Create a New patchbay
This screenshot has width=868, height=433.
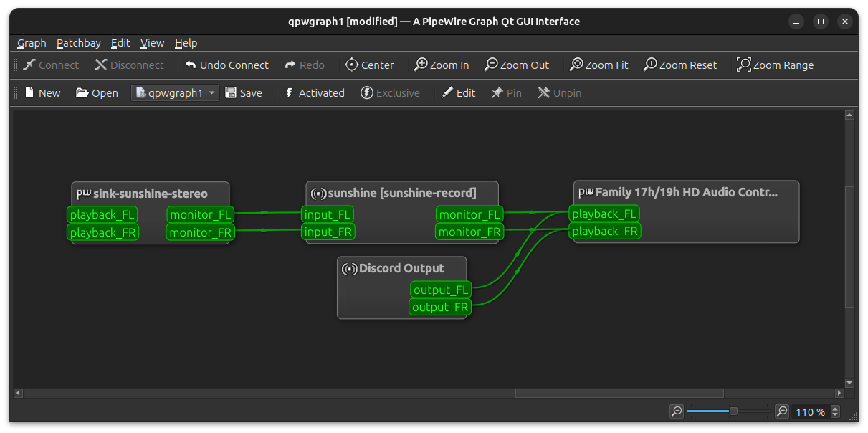(42, 93)
